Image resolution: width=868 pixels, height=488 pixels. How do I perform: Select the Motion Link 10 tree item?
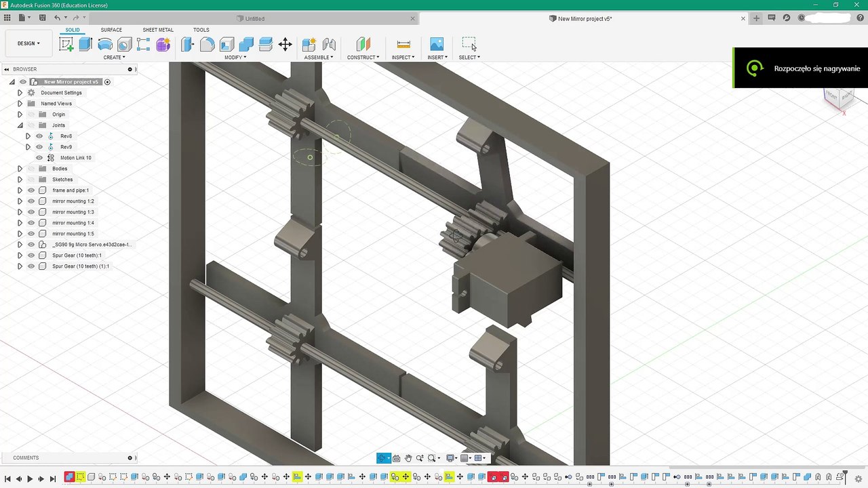click(x=75, y=158)
